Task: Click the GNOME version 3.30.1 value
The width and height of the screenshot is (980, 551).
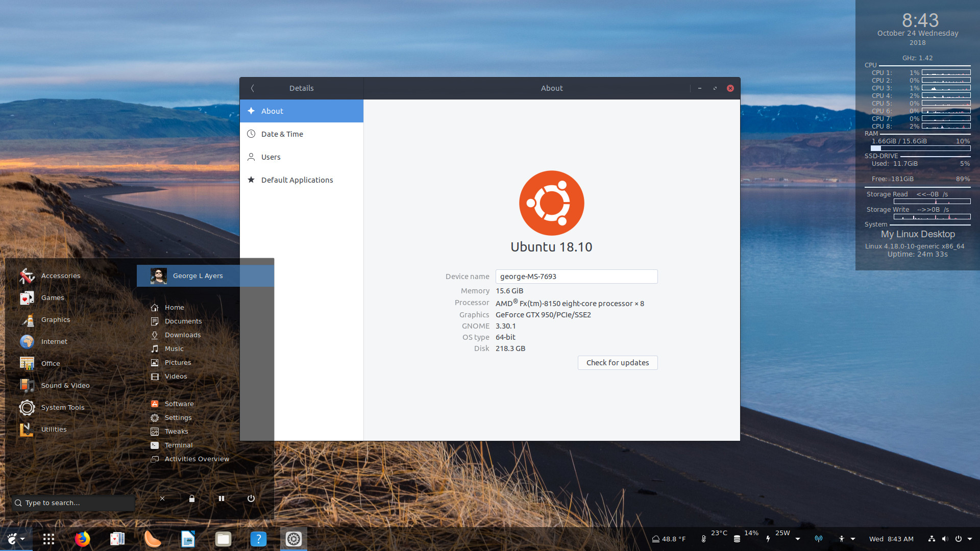Action: [506, 326]
